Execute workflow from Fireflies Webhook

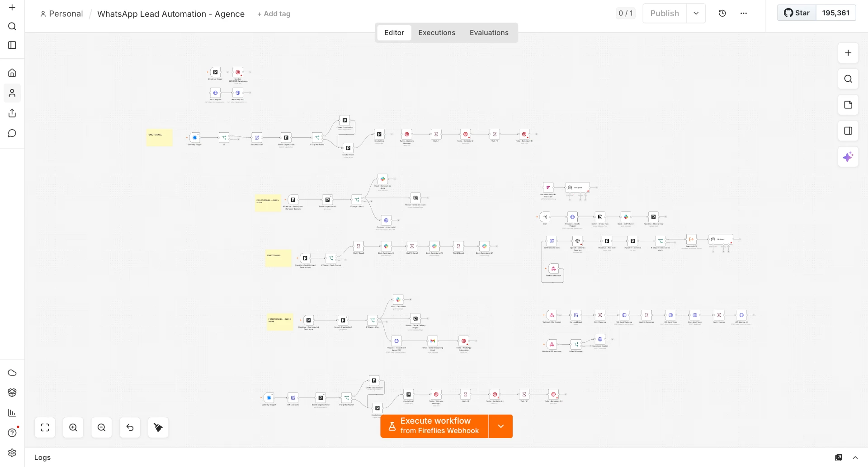[x=434, y=426]
